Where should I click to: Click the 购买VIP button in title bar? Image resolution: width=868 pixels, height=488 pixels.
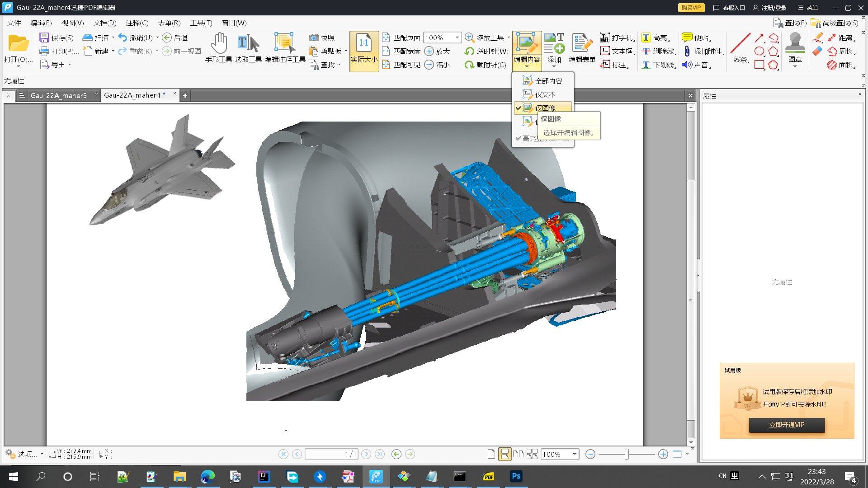(x=691, y=8)
